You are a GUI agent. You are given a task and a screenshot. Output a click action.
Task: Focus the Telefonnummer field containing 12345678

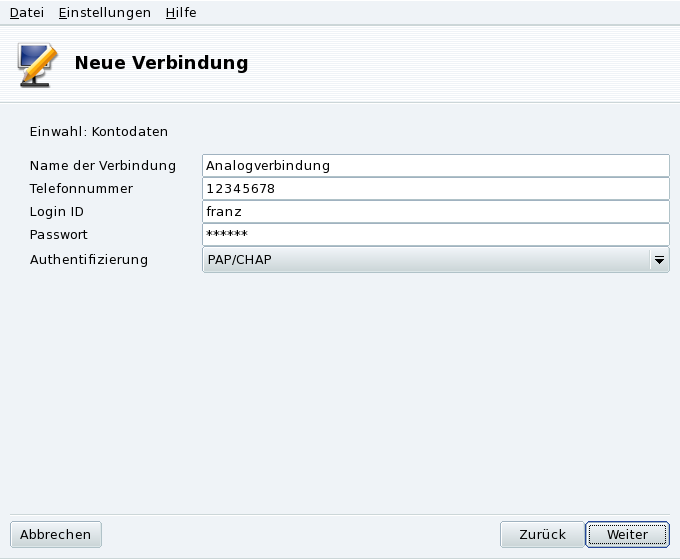435,188
